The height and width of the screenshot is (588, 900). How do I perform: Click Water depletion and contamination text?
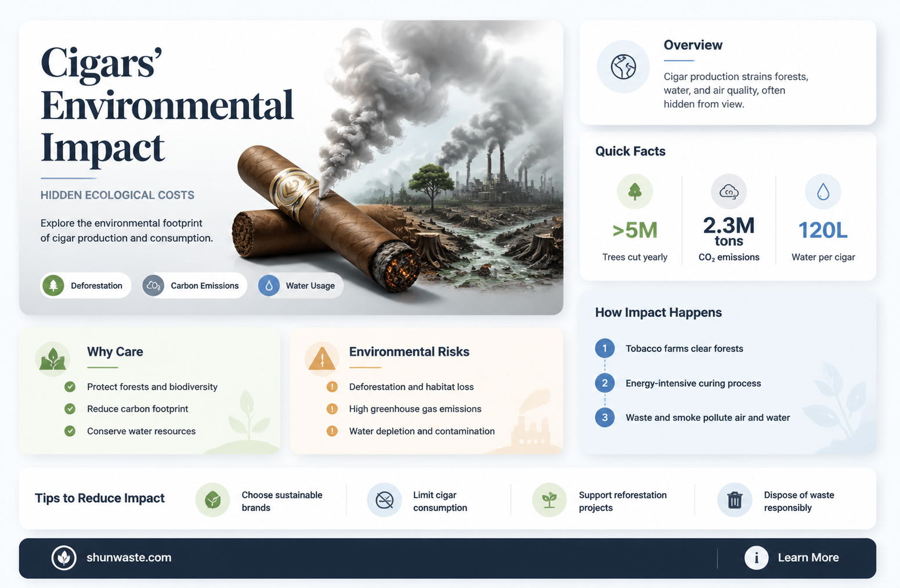pos(422,431)
